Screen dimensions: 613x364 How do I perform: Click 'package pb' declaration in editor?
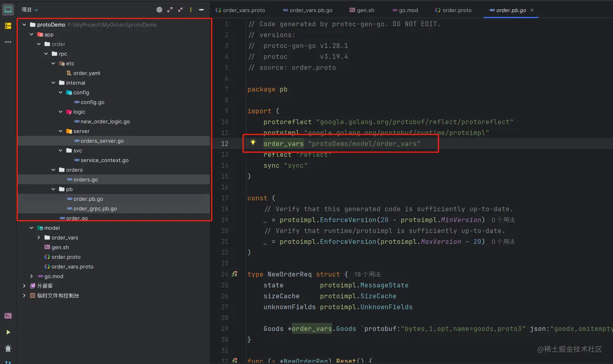coord(268,89)
